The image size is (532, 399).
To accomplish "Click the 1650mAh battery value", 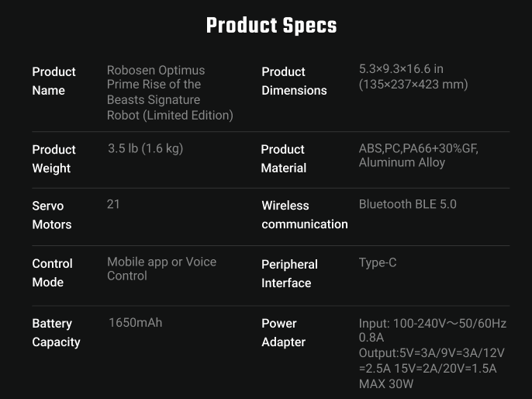I will (136, 323).
